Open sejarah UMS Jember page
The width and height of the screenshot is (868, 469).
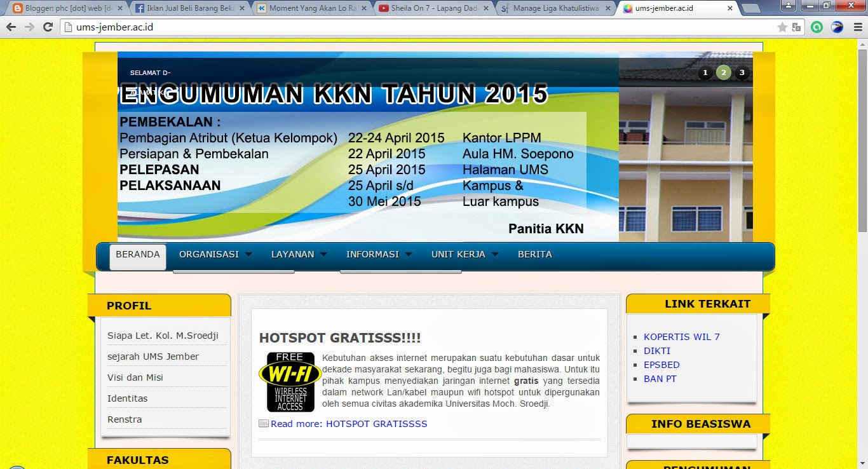click(153, 357)
